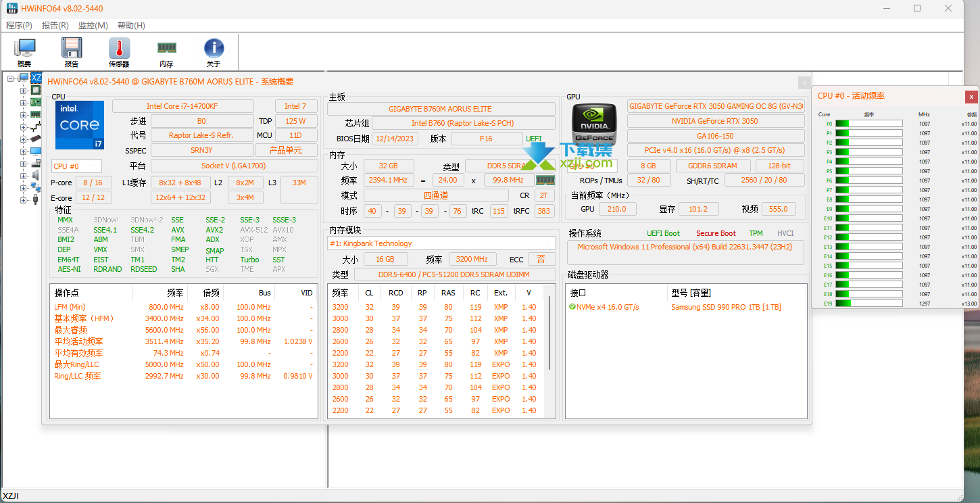Click the Samsung SSD 990 PRO 1TB entry
980x503 pixels.
(x=726, y=307)
